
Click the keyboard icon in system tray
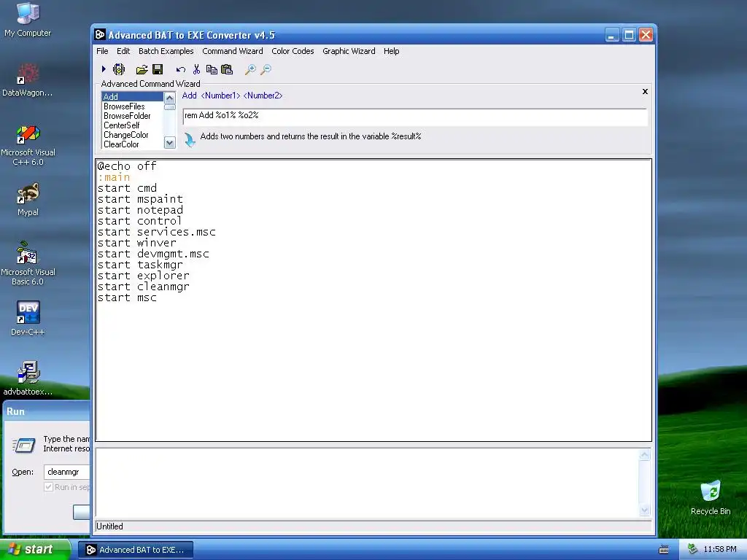(x=664, y=550)
